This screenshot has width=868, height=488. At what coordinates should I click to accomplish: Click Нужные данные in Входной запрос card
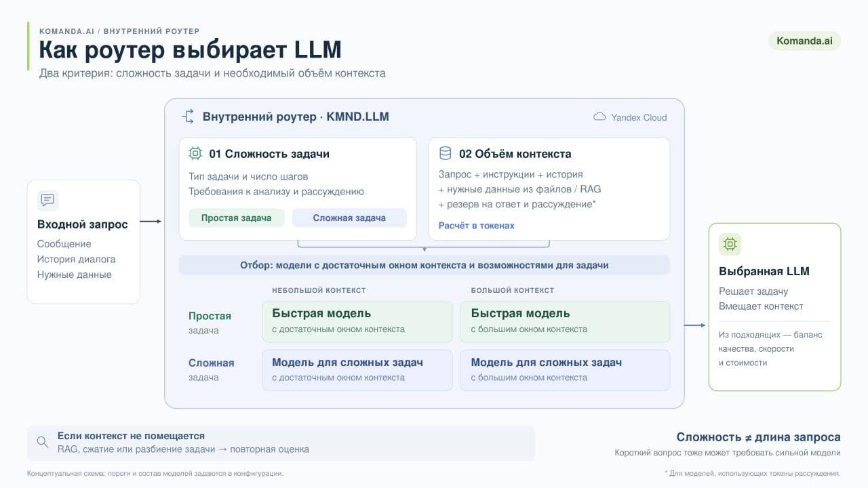pyautogui.click(x=75, y=274)
